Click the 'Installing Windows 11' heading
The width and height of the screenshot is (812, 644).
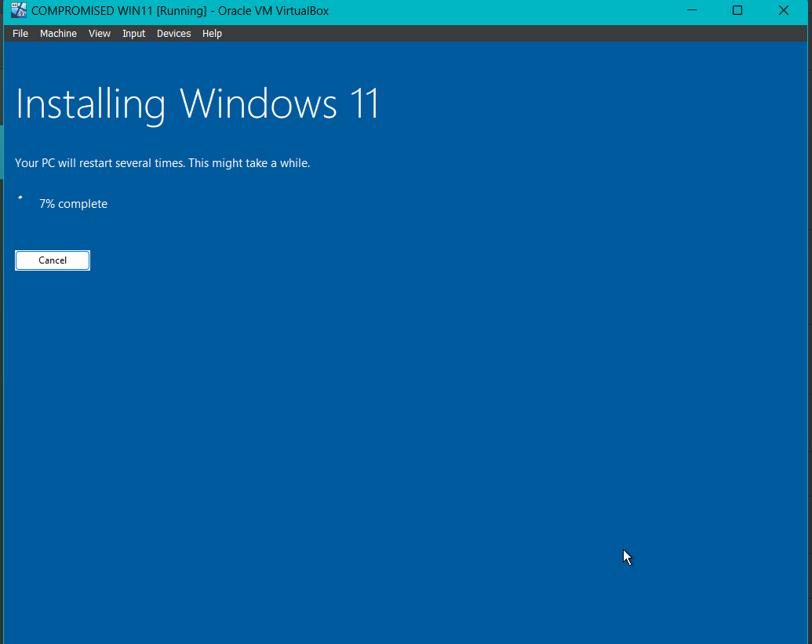(x=197, y=104)
